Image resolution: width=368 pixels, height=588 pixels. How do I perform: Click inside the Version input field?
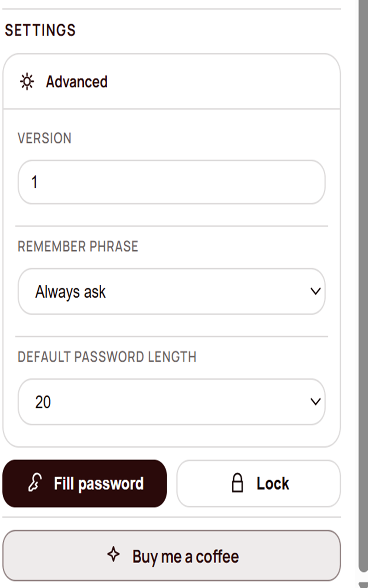tap(171, 182)
